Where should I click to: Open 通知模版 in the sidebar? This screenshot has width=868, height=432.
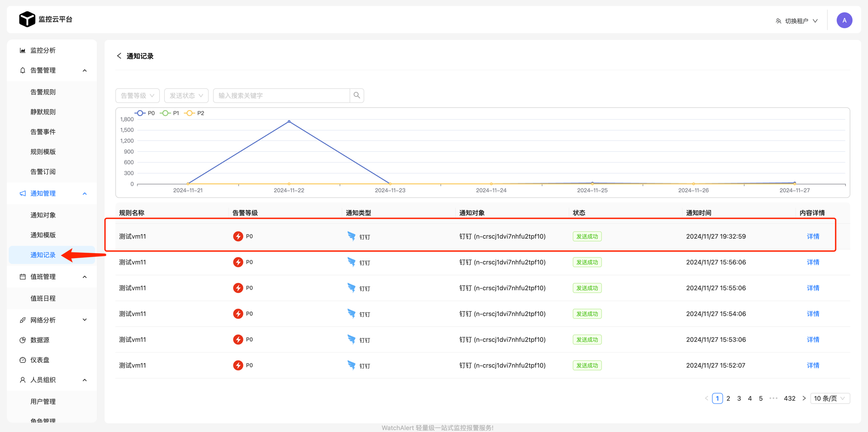[x=43, y=235]
